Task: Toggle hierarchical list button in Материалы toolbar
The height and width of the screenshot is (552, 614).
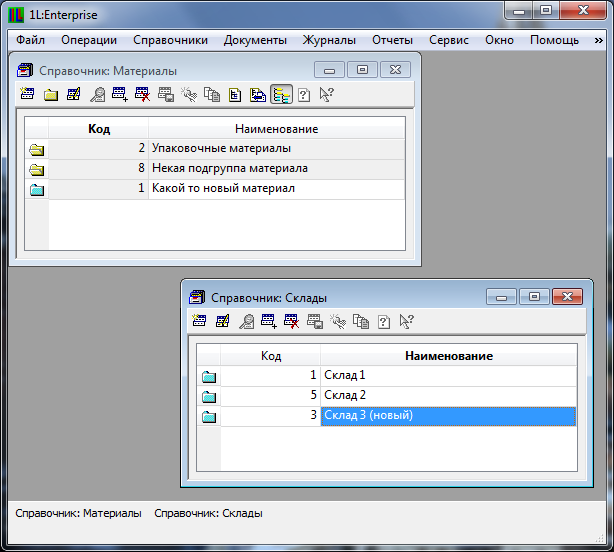Action: tap(281, 95)
